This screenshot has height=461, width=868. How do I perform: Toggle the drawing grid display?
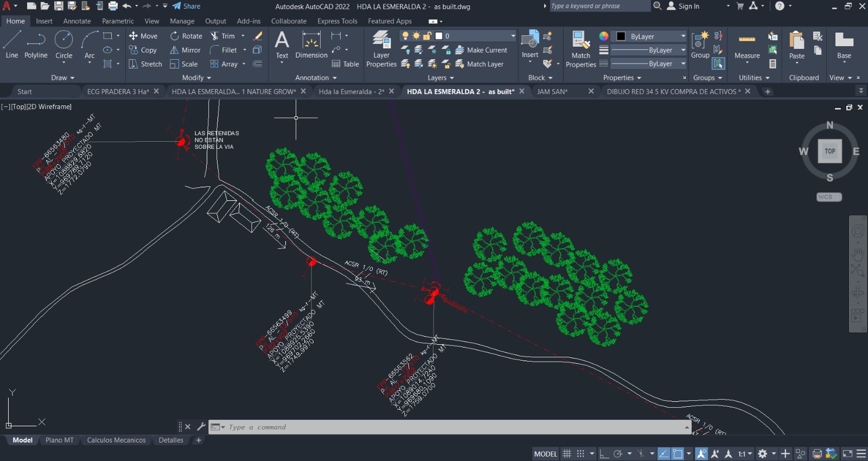coord(567,454)
